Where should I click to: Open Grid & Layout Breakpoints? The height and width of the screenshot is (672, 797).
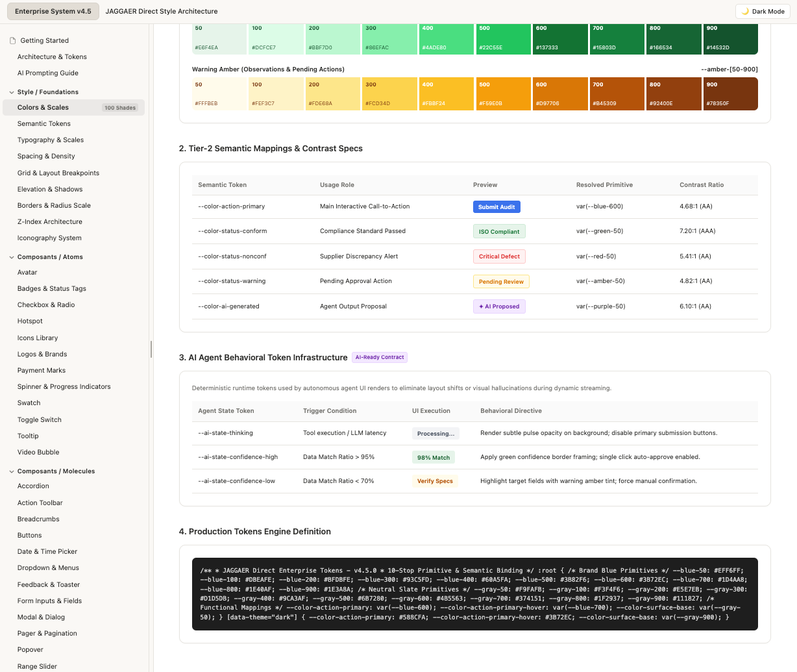pos(58,173)
